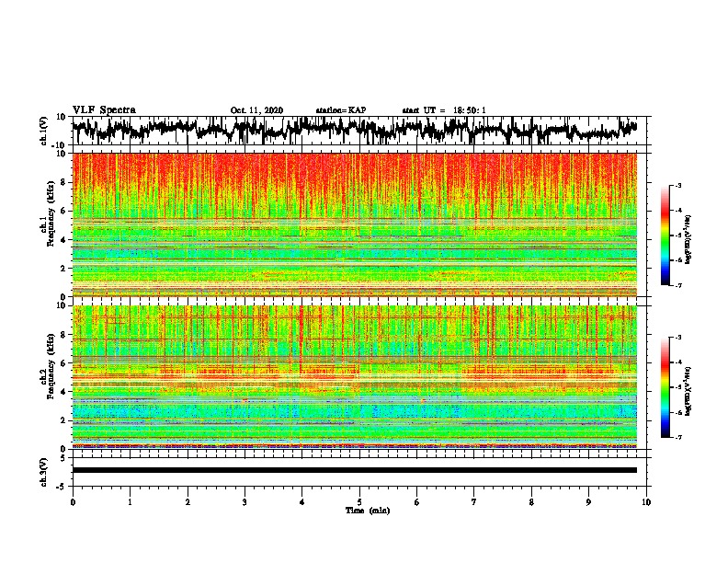Click the '-5' tick on the ch.3(V) axis
The width and height of the screenshot is (728, 563).
(x=62, y=487)
